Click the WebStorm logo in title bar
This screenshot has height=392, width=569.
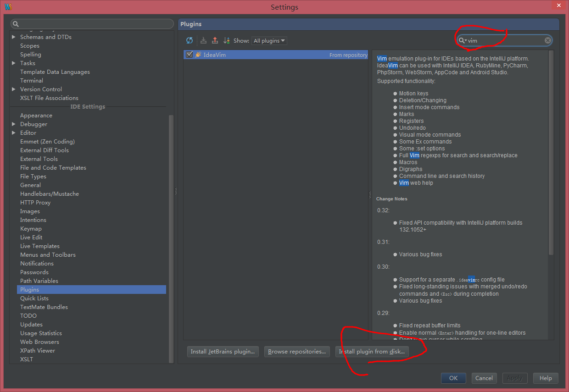pos(8,7)
